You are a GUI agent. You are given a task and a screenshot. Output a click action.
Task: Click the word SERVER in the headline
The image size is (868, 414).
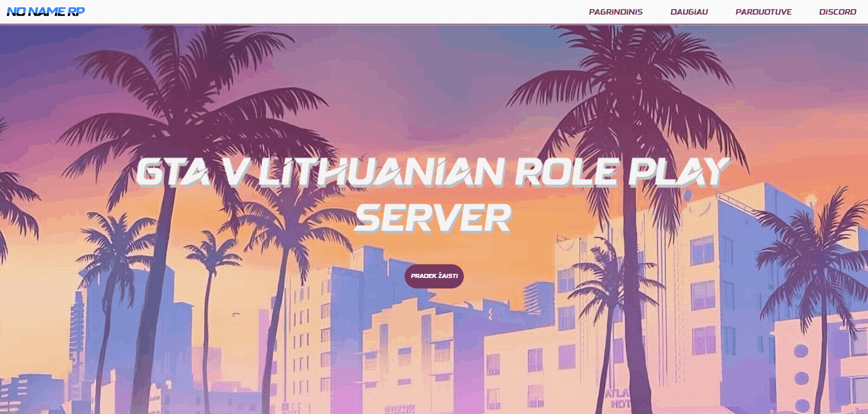click(x=433, y=218)
